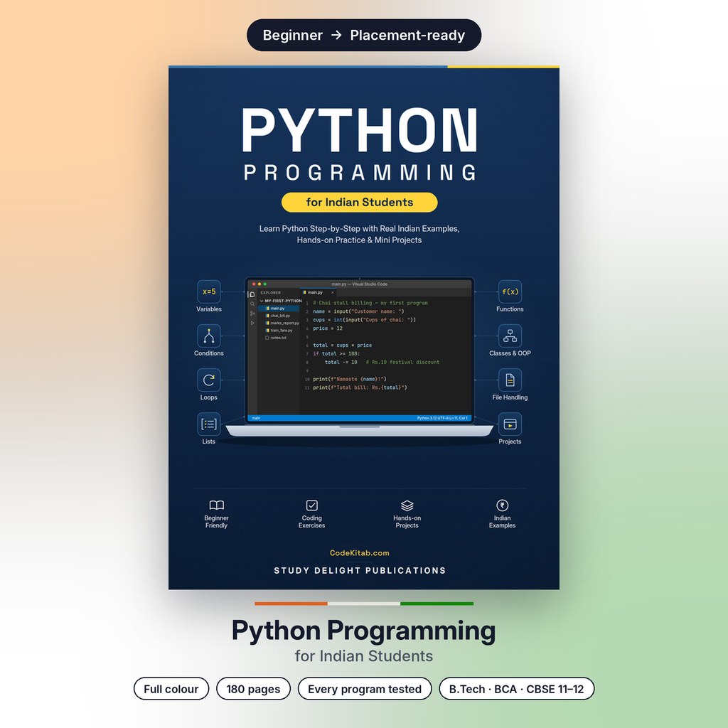728x728 pixels.
Task: Click the 'if total >= 100:' line
Action: click(x=336, y=354)
